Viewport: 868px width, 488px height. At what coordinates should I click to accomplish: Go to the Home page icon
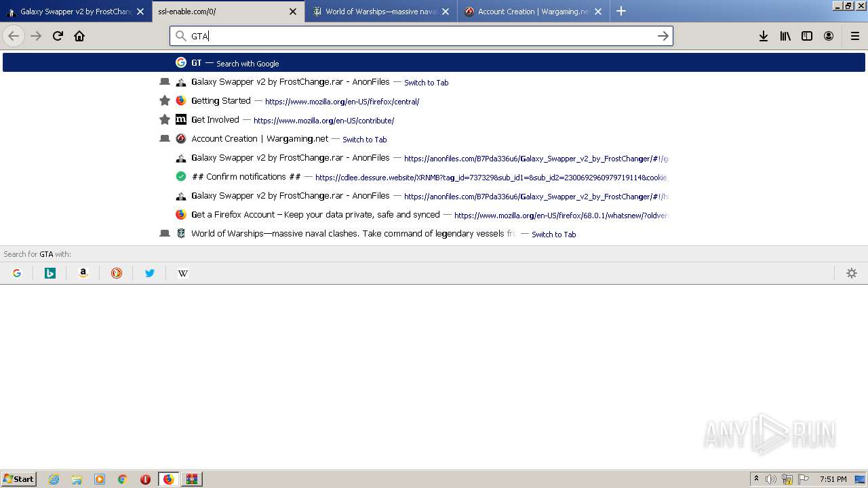[79, 36]
